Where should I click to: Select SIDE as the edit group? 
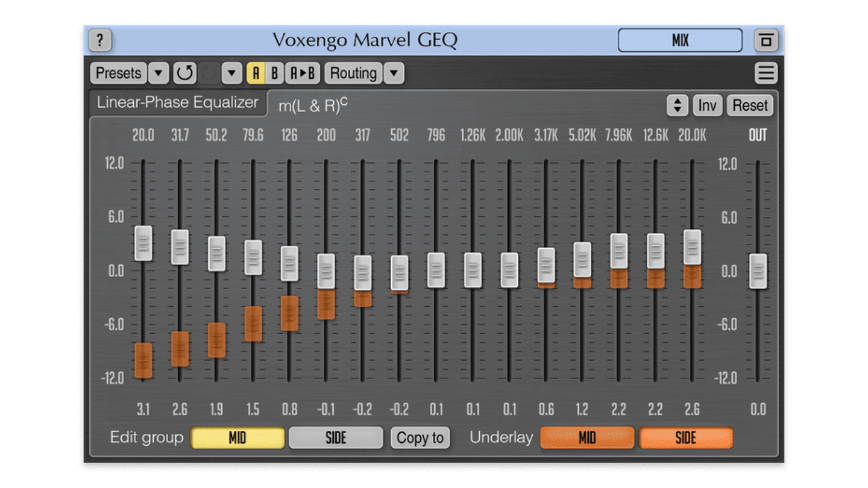336,437
